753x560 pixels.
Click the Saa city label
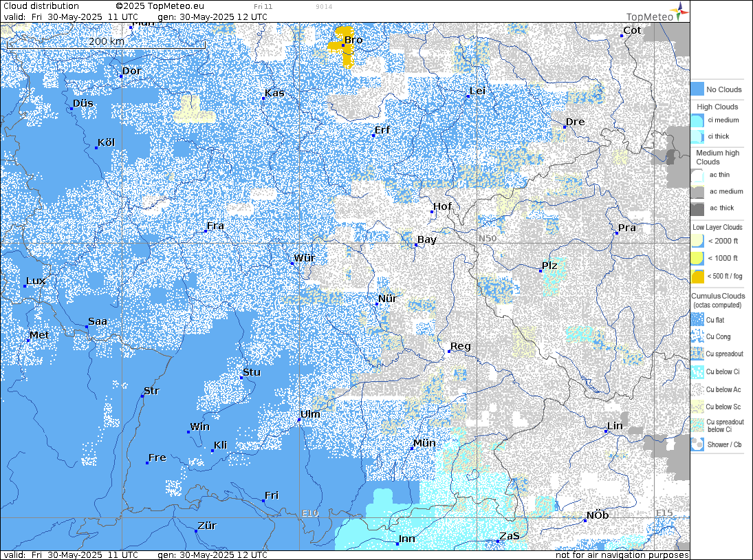click(98, 321)
